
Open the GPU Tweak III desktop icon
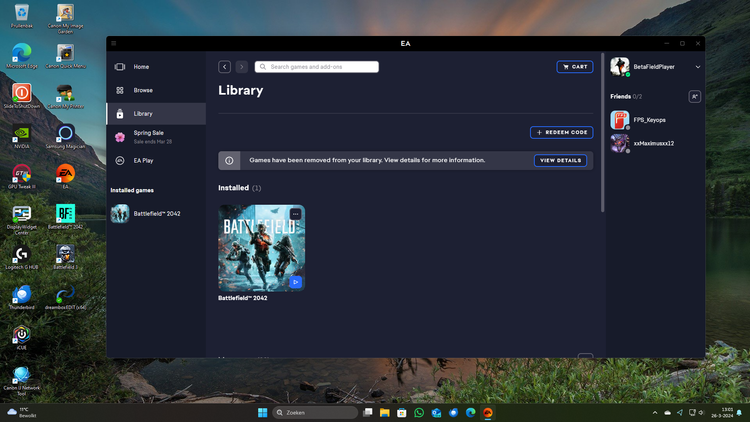pos(21,175)
